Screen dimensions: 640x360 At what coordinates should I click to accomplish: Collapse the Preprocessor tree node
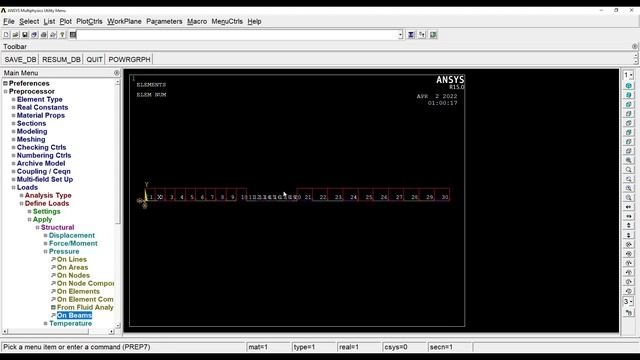pos(5,91)
